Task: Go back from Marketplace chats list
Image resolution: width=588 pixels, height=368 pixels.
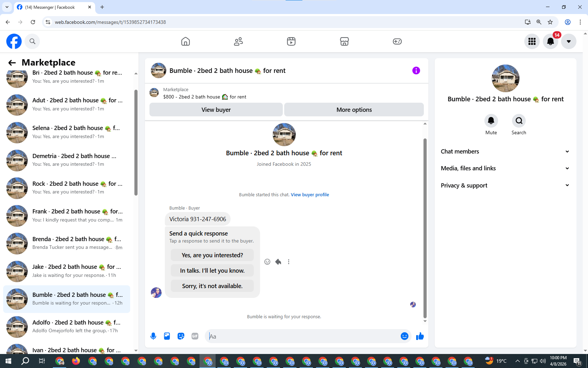Action: 12,63
